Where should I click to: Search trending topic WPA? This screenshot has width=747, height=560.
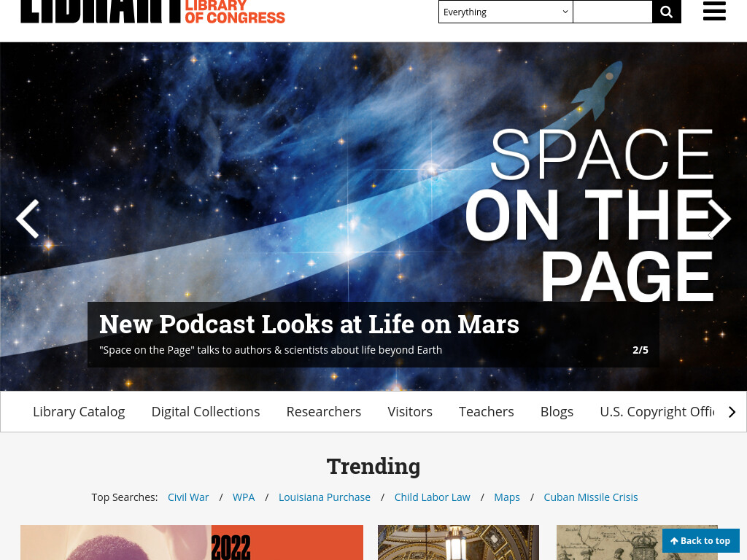(244, 497)
